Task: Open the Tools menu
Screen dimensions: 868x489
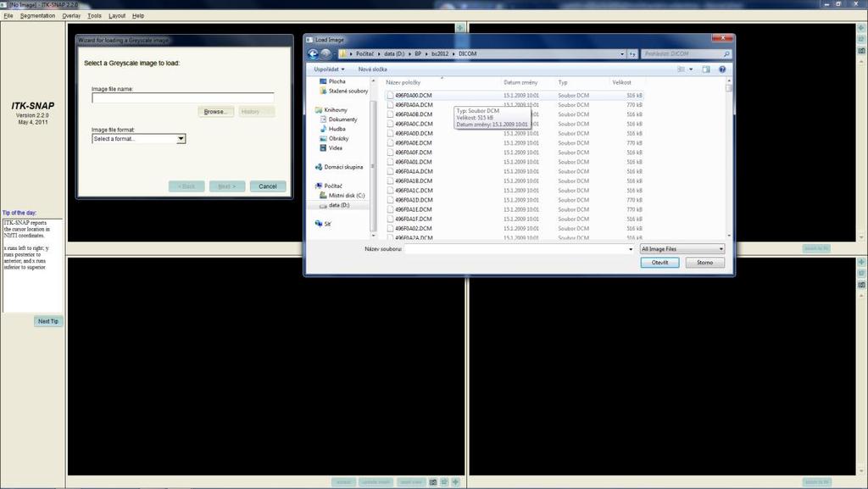Action: tap(94, 15)
